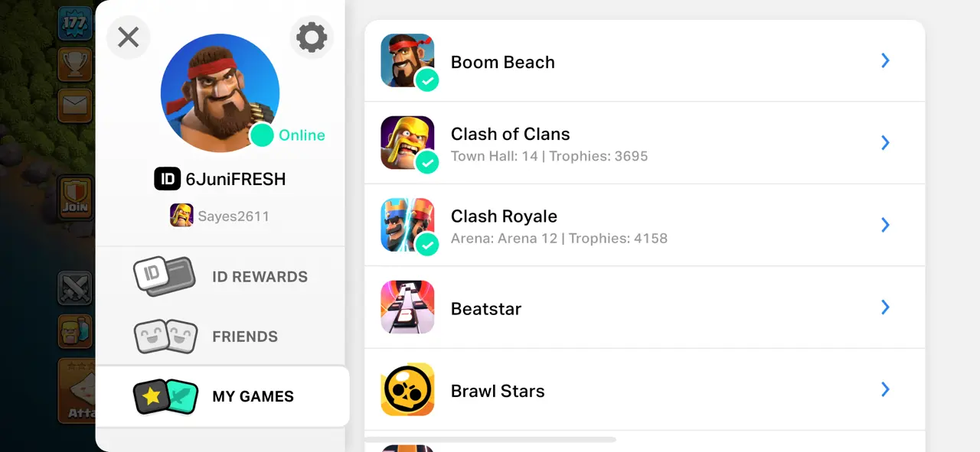Select the MY GAMES menu item

click(x=222, y=396)
